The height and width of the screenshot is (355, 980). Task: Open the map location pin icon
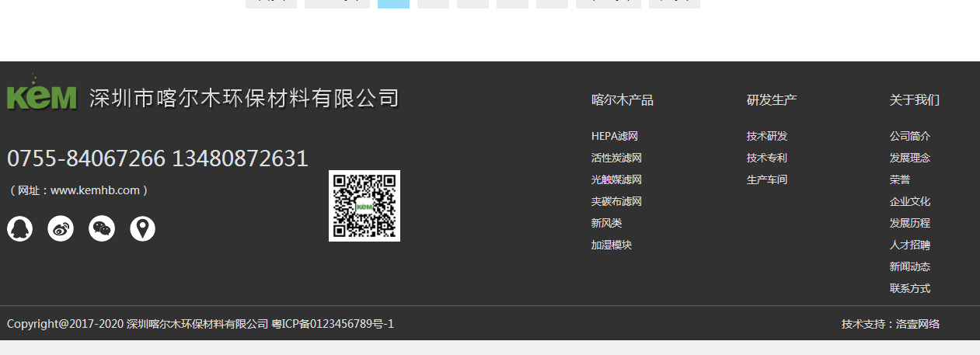click(x=142, y=228)
